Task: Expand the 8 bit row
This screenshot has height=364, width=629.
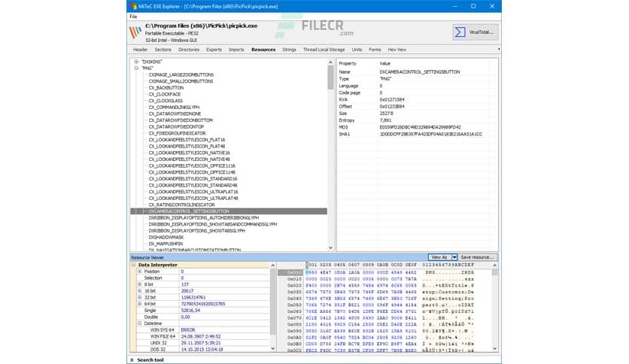Action: coord(140,284)
